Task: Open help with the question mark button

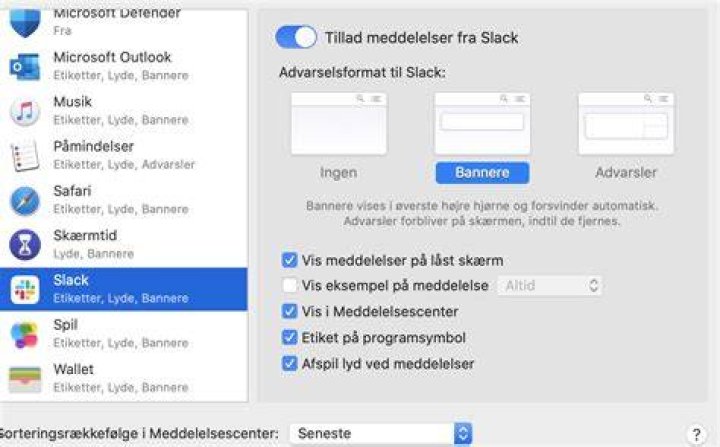Action: [697, 434]
